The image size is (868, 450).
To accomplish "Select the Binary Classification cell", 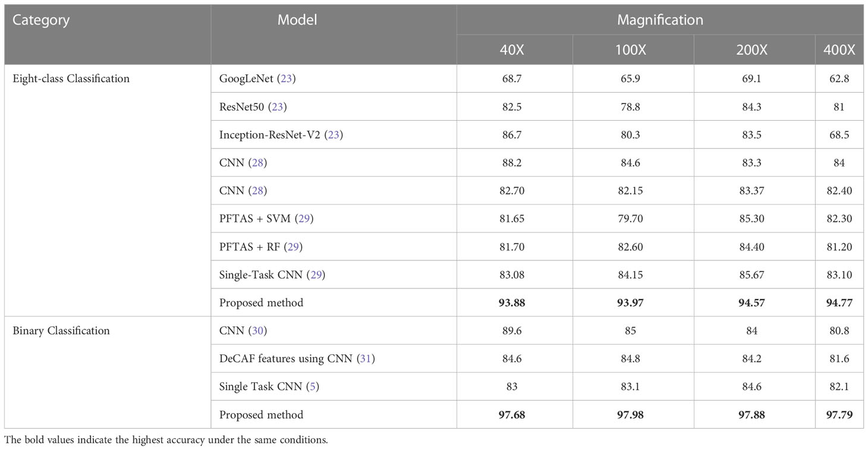I will [x=61, y=331].
